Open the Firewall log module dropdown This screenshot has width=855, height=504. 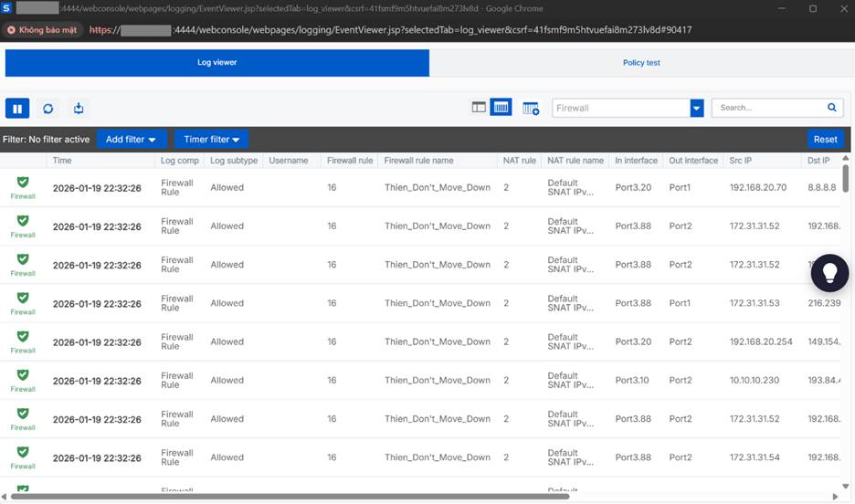pos(697,108)
